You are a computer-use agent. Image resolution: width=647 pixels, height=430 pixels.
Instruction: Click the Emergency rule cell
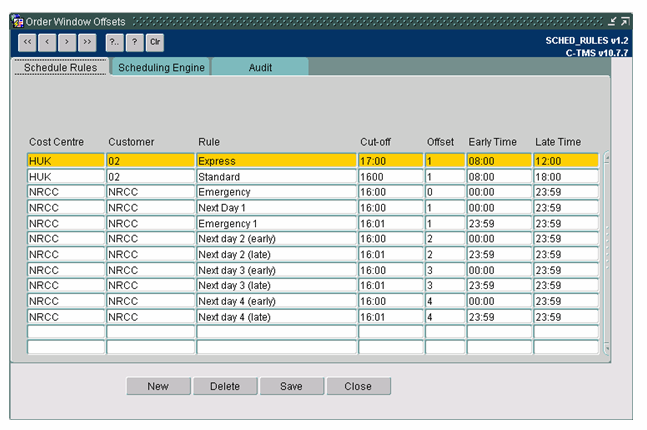point(276,192)
